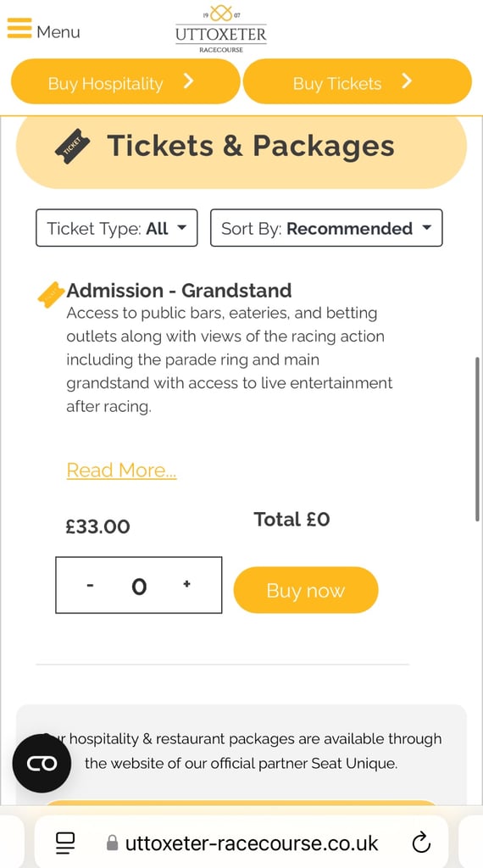Click the Buy Tickets arrow chevron

point(407,82)
